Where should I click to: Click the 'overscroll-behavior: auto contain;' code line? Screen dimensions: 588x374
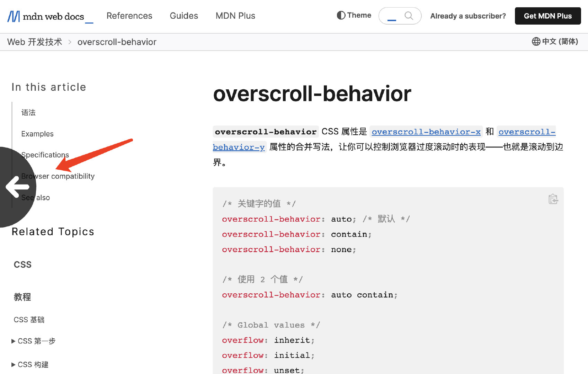[x=310, y=295]
